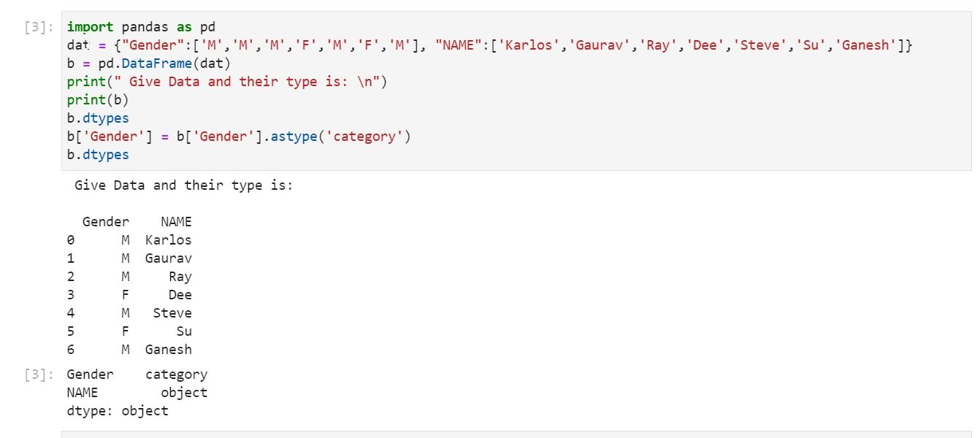Click the print statement containing 'Give Data'

(227, 82)
